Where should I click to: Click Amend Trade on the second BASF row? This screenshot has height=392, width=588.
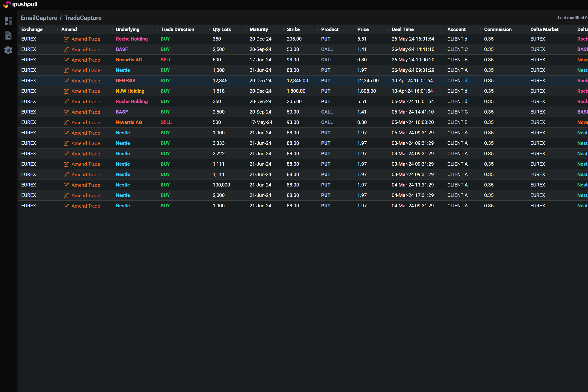click(85, 112)
